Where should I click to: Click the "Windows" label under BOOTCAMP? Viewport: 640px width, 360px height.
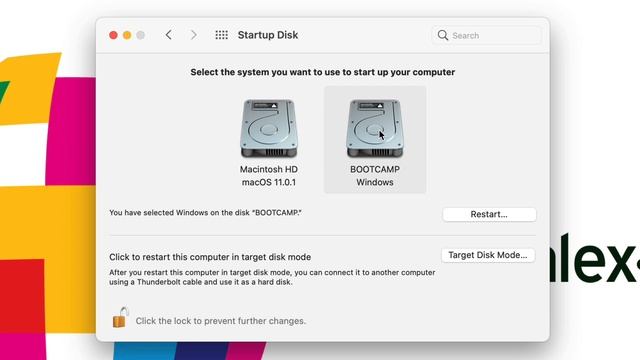point(375,182)
